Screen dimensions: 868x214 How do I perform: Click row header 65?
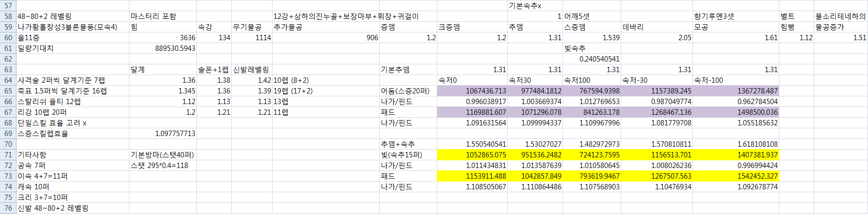tap(8, 91)
